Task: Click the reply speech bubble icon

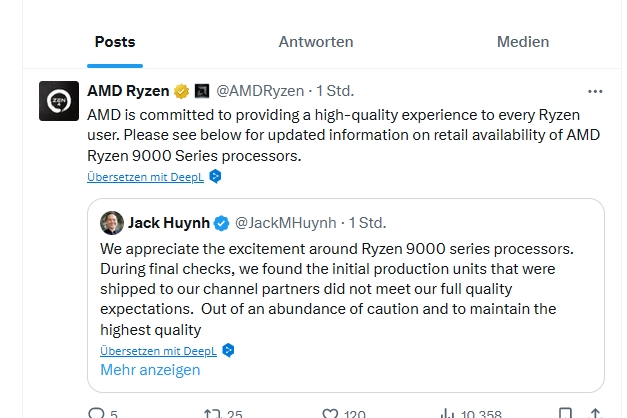Action: coord(96,413)
